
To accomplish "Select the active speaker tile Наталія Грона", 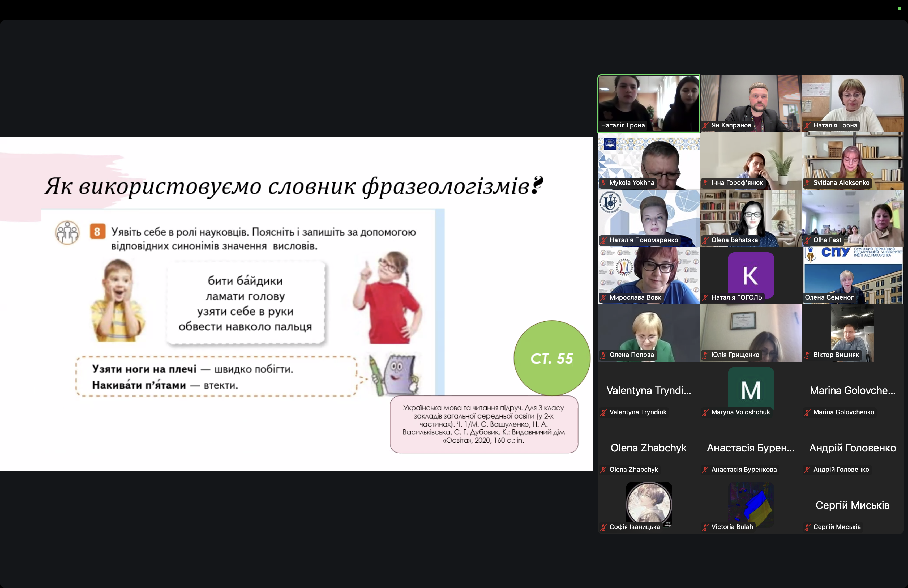I will (649, 103).
